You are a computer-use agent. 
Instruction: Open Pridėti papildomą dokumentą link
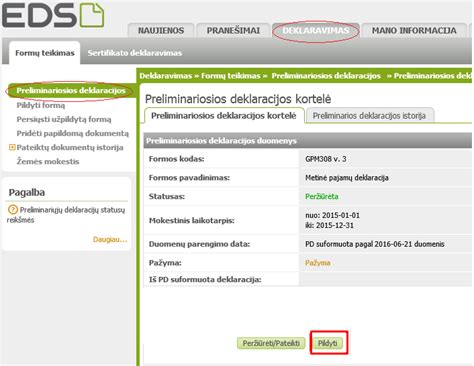click(72, 133)
